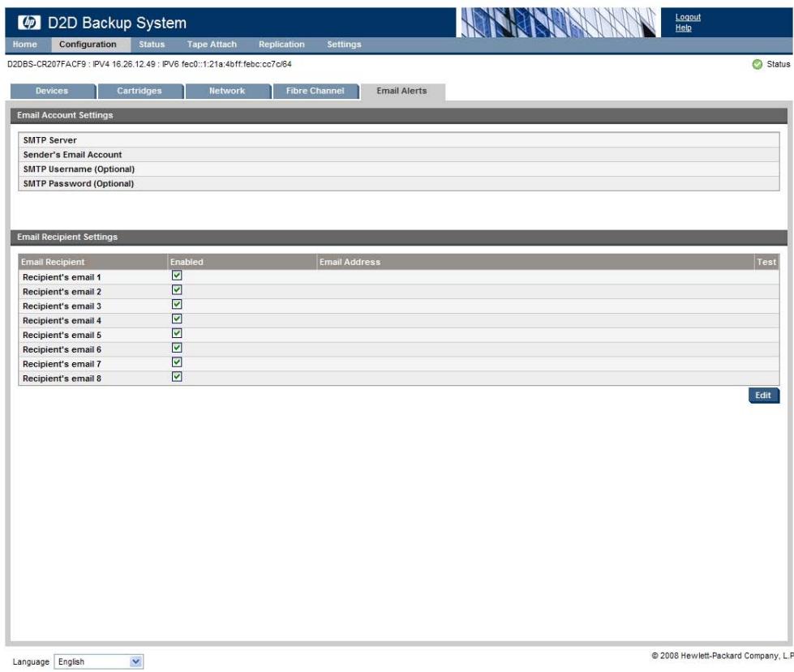Click the Recipient's email 4 label
Image resolution: width=794 pixels, height=672 pixels.
pyautogui.click(x=62, y=321)
